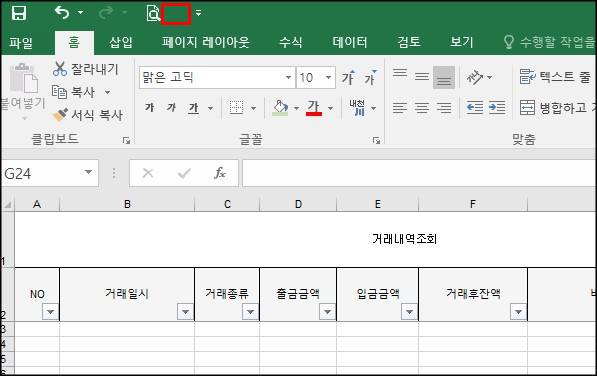Save the workbook with the floppy icon
The width and height of the screenshot is (597, 376).
pos(19,13)
